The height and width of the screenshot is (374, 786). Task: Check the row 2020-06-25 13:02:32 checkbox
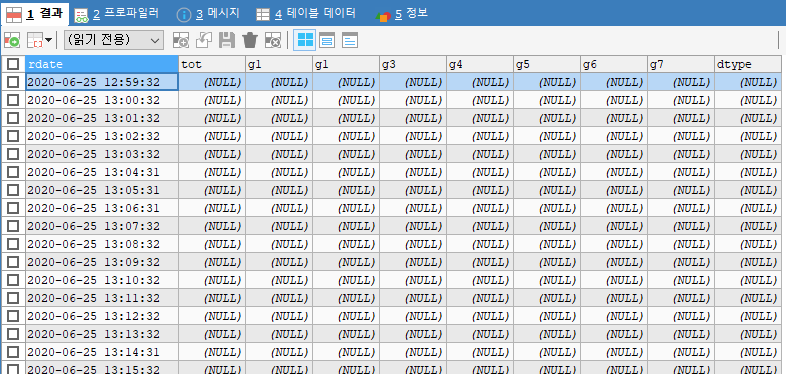[13, 136]
